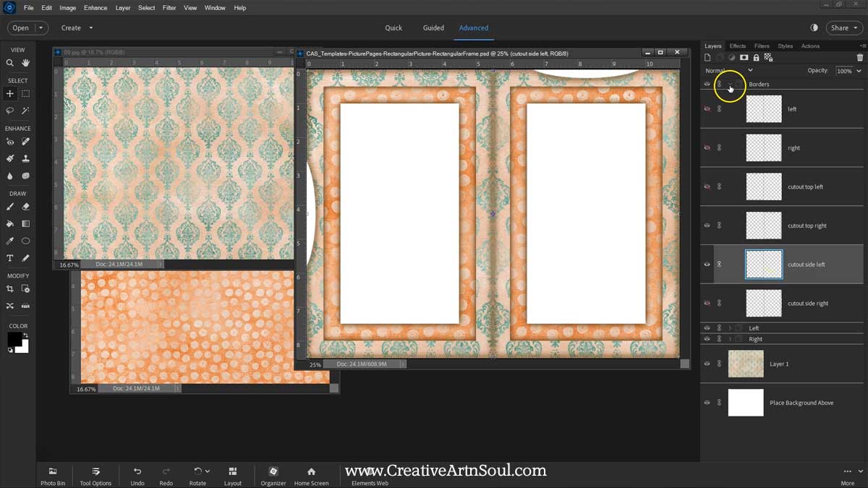Viewport: 868px width, 488px height.
Task: Expand the Left layer group
Action: point(730,328)
